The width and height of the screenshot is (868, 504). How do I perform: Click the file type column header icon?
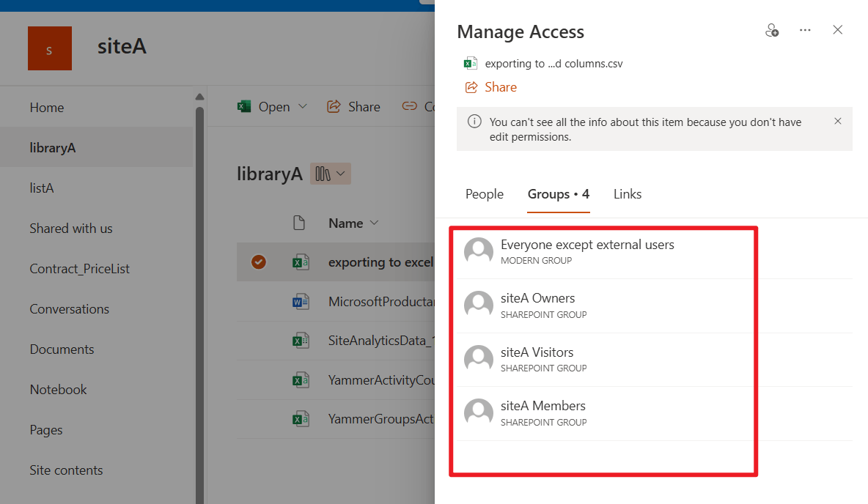tap(299, 223)
